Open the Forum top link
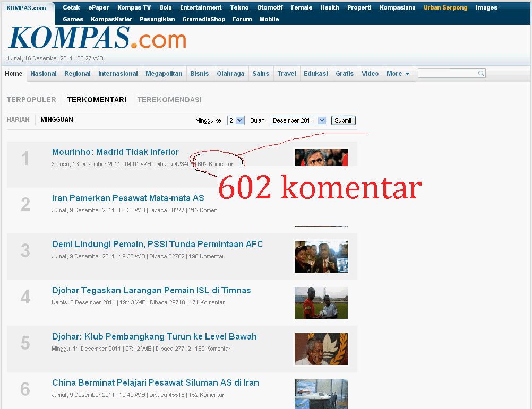 (242, 19)
